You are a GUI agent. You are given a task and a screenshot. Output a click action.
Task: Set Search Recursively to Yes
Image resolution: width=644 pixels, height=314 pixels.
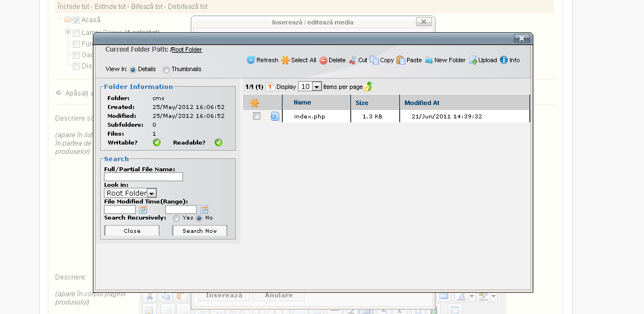(176, 218)
